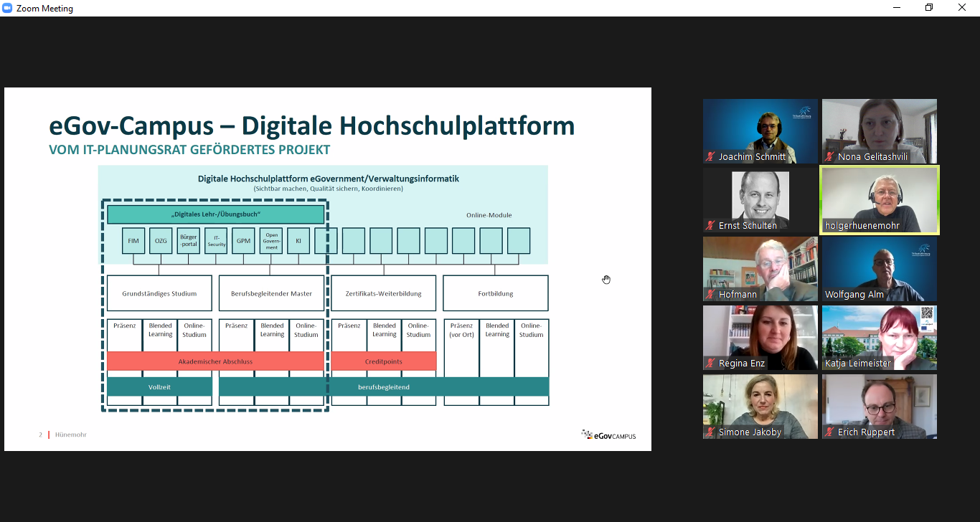Click Simone Jakoby's muted microphone icon
The width and height of the screenshot is (980, 522).
point(711,432)
